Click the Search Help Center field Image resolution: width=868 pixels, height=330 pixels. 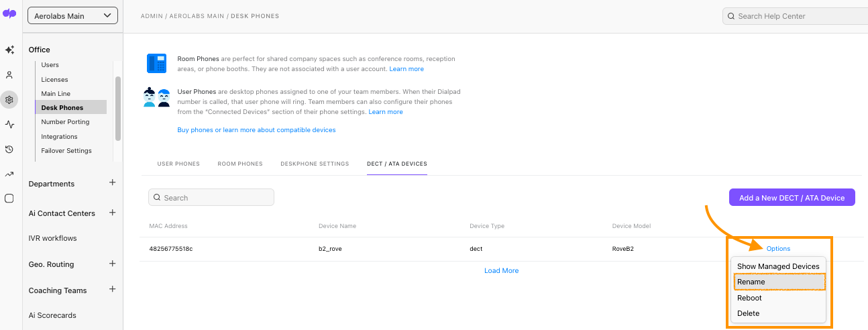pyautogui.click(x=795, y=16)
